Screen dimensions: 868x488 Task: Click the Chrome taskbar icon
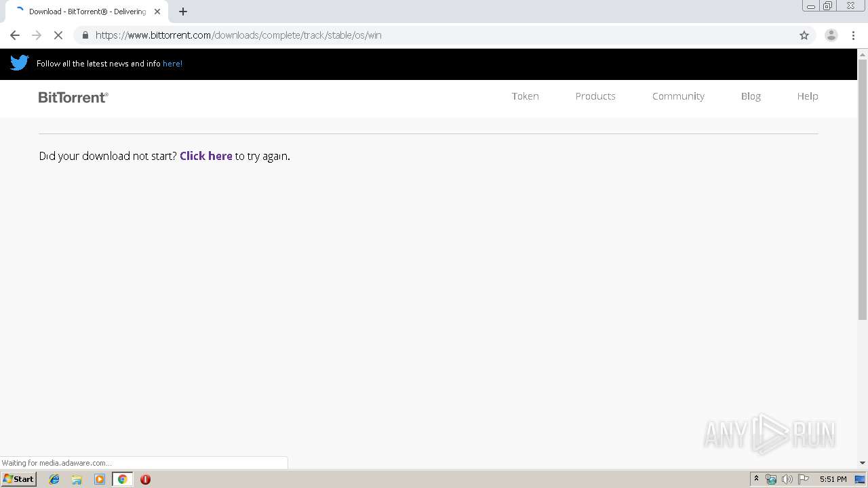pos(122,479)
